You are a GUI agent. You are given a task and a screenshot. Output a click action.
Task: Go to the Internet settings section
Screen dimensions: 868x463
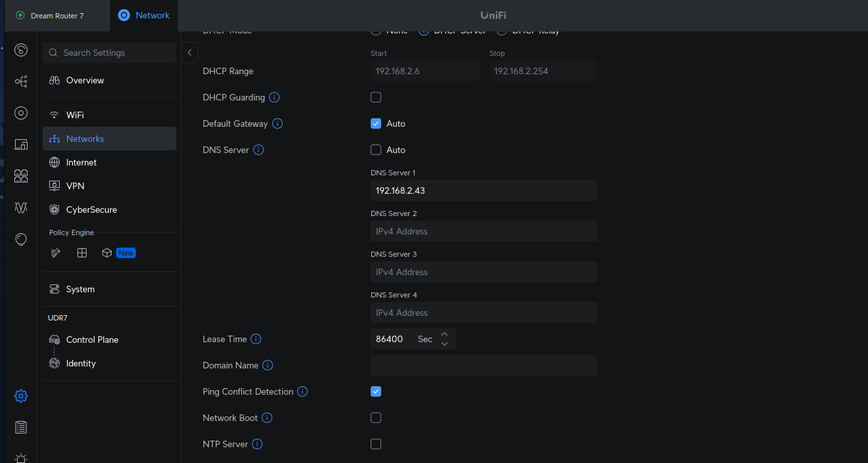click(81, 162)
